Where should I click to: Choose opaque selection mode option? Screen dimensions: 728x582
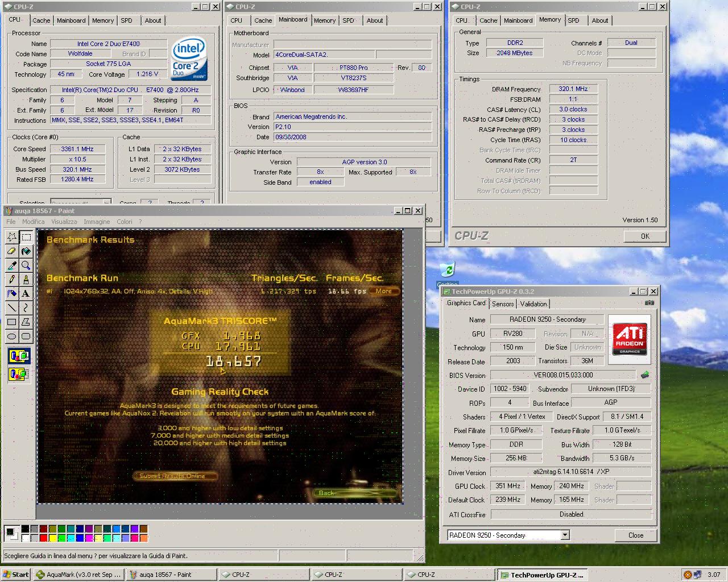(19, 356)
